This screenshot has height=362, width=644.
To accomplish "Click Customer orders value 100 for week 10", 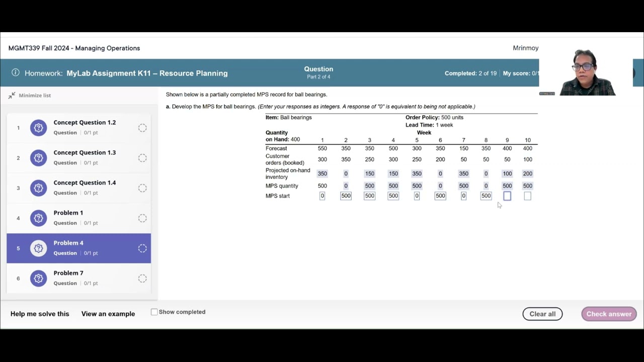I will pyautogui.click(x=527, y=159).
